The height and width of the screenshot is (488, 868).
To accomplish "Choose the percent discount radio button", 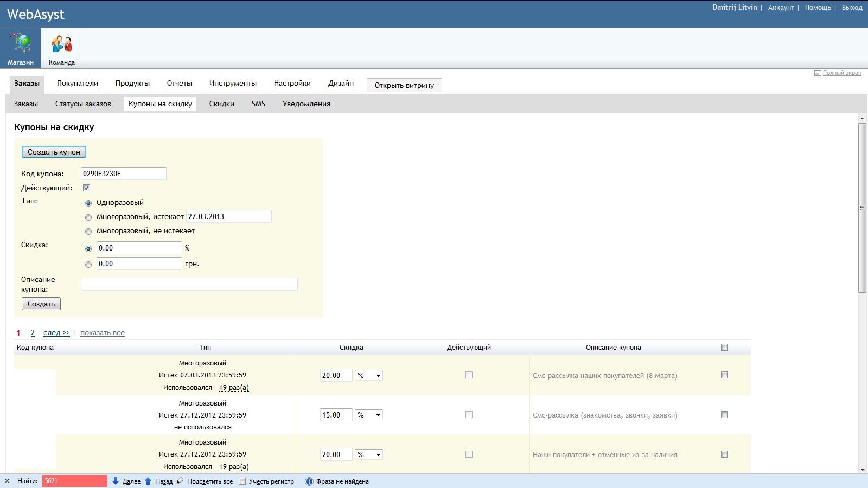I will [x=88, y=249].
